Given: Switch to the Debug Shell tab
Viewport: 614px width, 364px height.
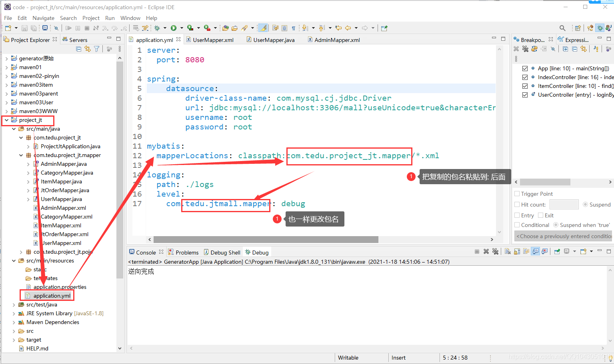Looking at the screenshot, I should (222, 253).
